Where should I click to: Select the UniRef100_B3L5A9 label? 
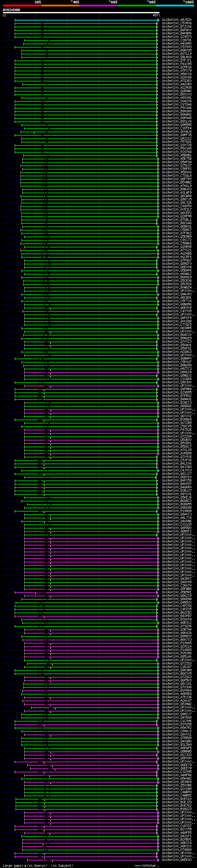(x=177, y=744)
